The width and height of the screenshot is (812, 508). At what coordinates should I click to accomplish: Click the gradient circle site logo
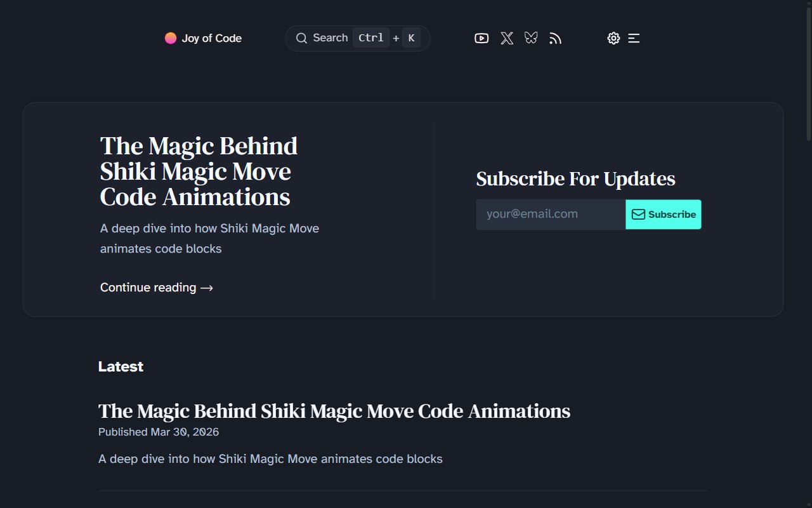pos(171,38)
